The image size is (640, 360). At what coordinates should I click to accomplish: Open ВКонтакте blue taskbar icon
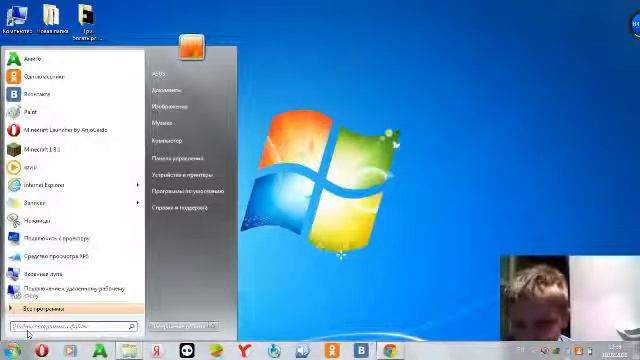coord(361,351)
